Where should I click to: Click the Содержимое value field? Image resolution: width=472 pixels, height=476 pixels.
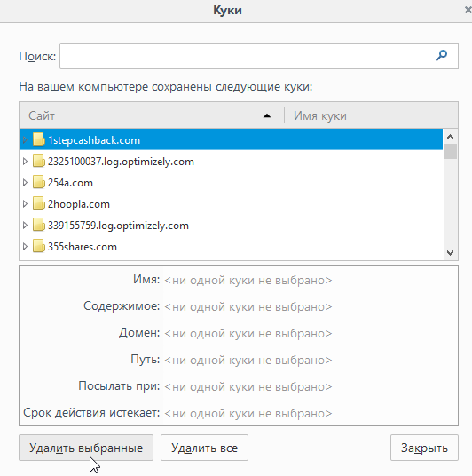tap(248, 306)
